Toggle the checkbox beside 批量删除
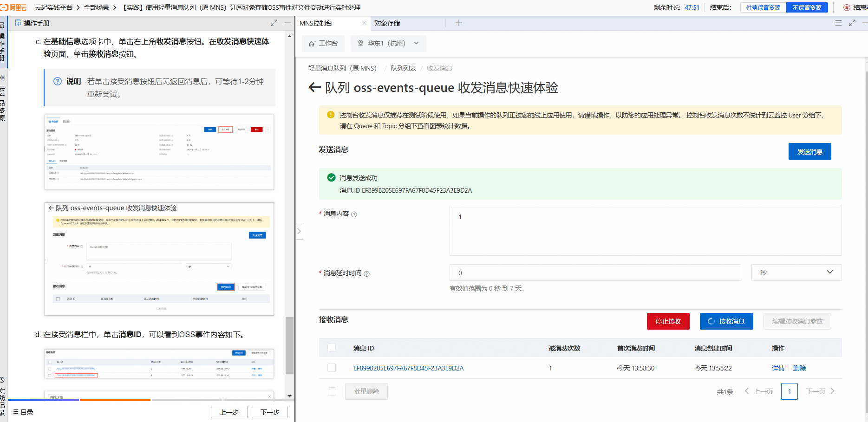Screen dimensions: 868x422 pyautogui.click(x=332, y=391)
